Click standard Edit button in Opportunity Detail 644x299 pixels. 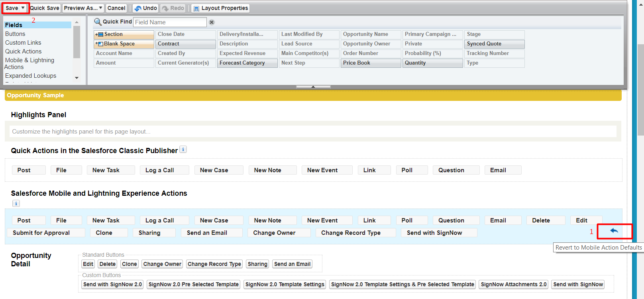coord(88,264)
